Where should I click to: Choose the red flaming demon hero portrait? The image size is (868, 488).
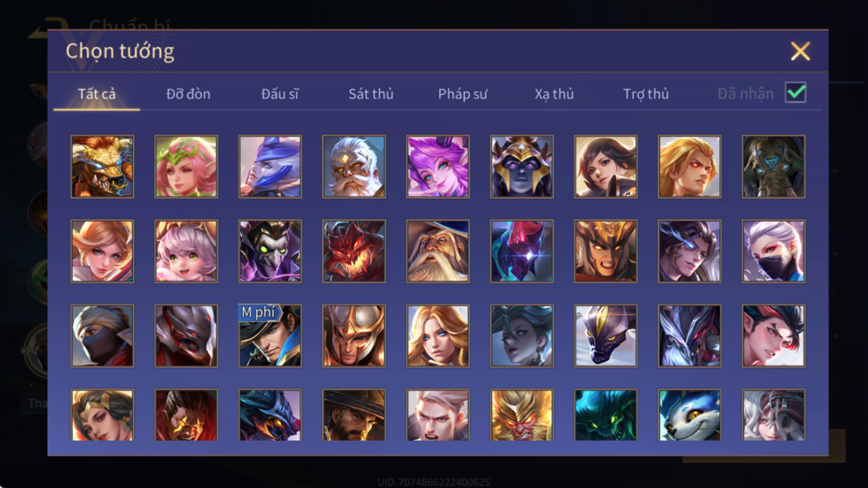click(354, 251)
